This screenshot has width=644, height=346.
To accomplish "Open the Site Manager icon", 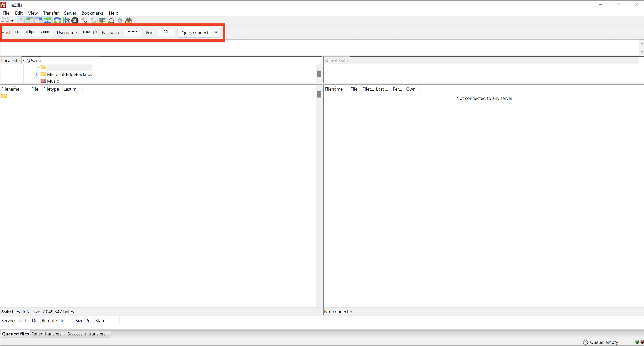I will click(x=5, y=21).
